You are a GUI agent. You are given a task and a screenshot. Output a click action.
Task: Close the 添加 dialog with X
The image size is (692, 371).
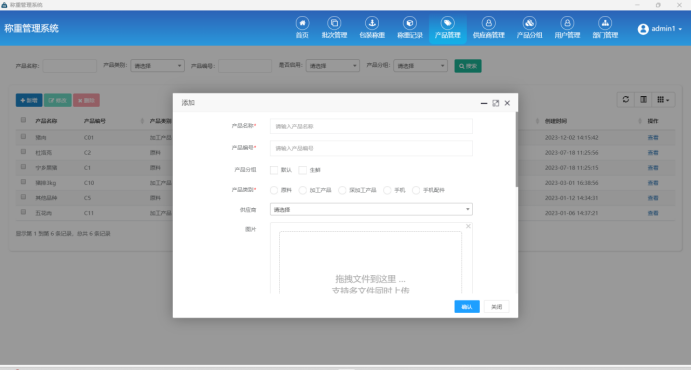pyautogui.click(x=507, y=103)
